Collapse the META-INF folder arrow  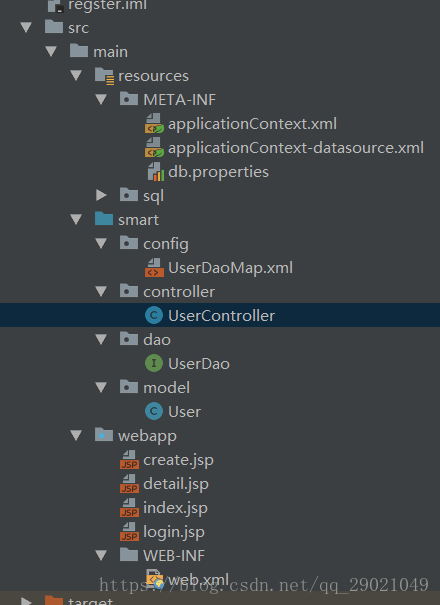click(101, 100)
